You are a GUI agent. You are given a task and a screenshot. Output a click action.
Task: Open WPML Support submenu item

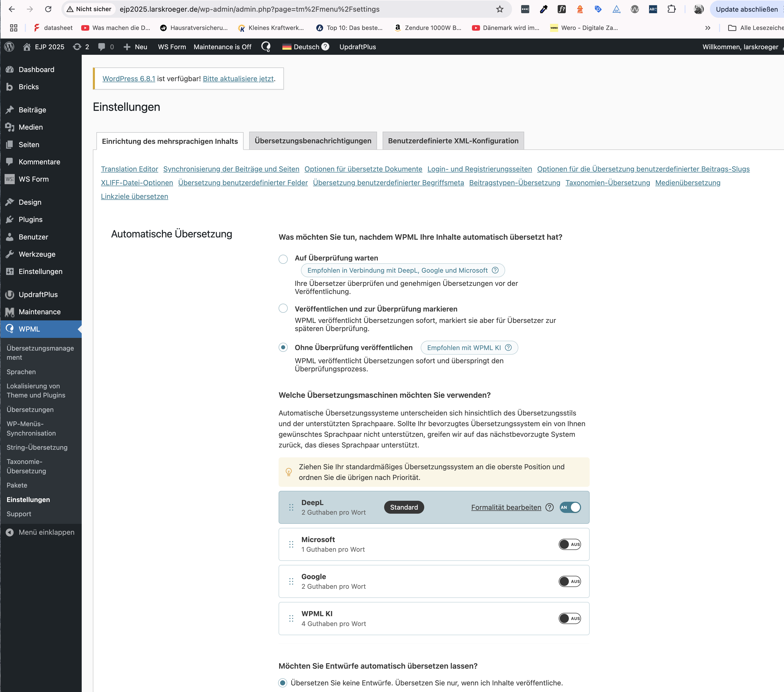pos(19,514)
